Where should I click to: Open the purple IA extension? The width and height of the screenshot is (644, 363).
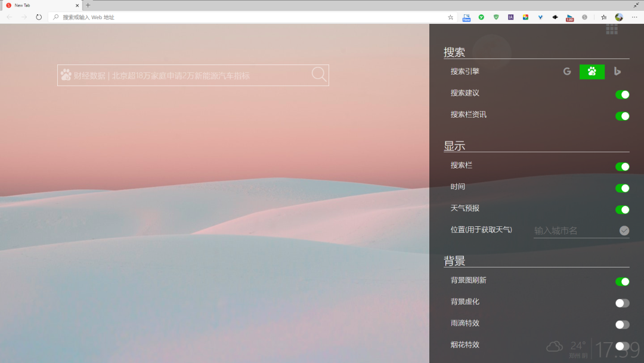tap(510, 17)
